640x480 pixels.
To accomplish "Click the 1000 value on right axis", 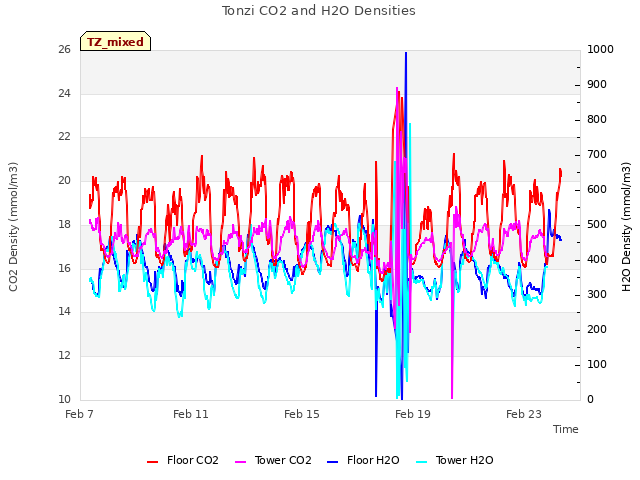I will click(x=600, y=50).
